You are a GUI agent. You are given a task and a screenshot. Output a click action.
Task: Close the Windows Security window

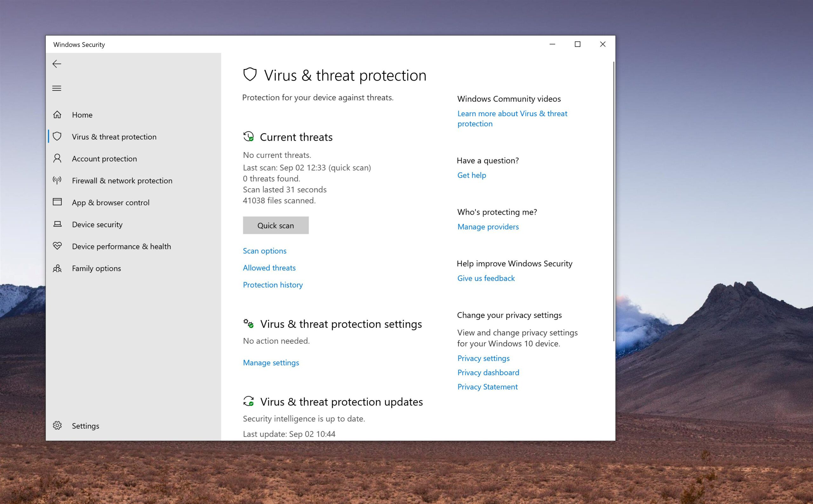(603, 44)
